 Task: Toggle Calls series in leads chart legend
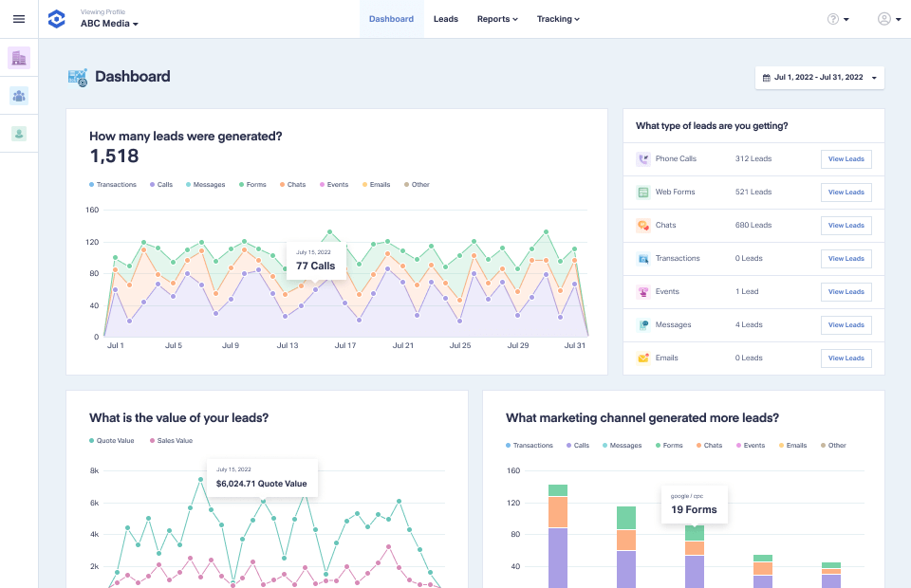coord(161,185)
